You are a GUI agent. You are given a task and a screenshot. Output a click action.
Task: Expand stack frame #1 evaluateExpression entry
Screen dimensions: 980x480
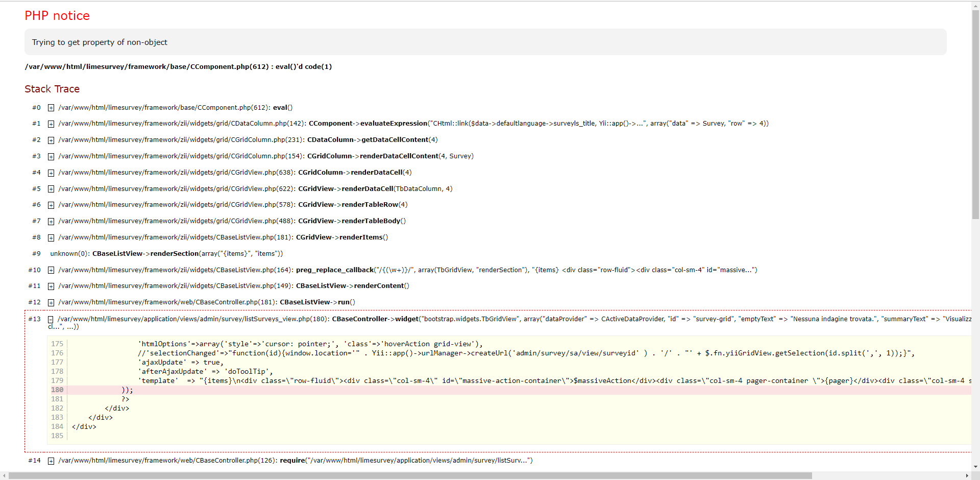pos(51,124)
